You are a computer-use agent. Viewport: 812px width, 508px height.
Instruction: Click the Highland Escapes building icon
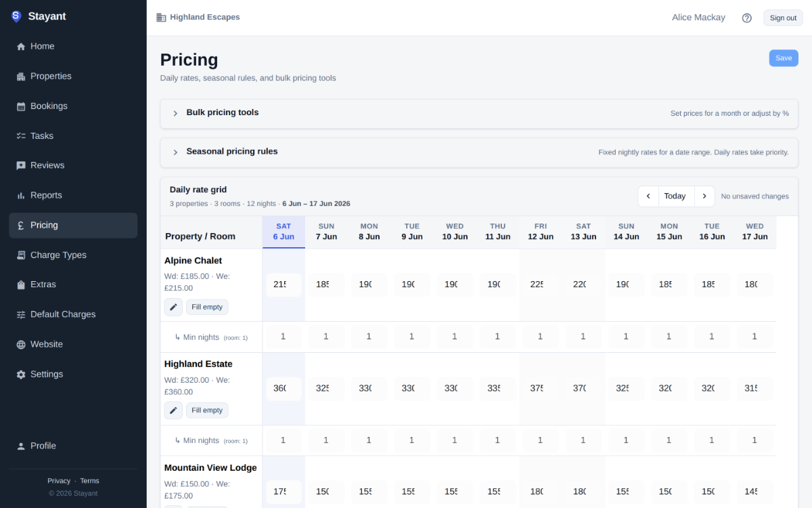tap(161, 18)
